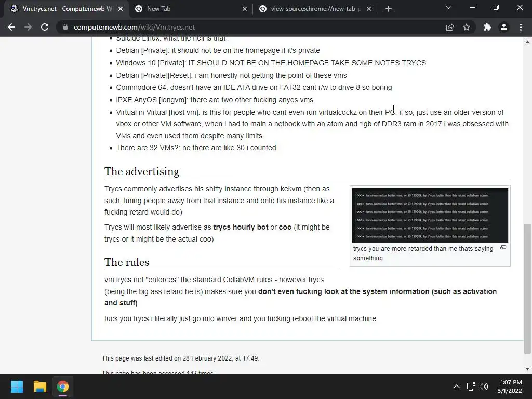Open File Explorer from the taskbar

click(39, 387)
